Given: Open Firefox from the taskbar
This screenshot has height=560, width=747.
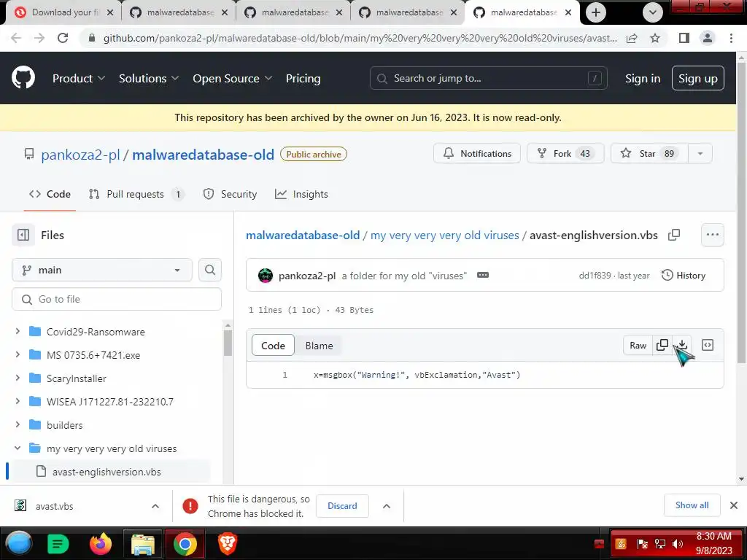Looking at the screenshot, I should tap(100, 543).
